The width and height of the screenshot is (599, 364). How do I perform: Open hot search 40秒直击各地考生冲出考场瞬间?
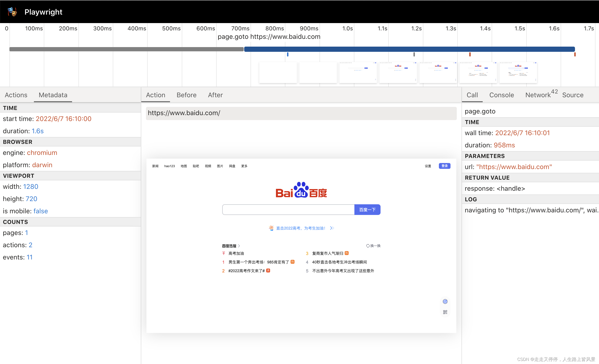click(339, 262)
